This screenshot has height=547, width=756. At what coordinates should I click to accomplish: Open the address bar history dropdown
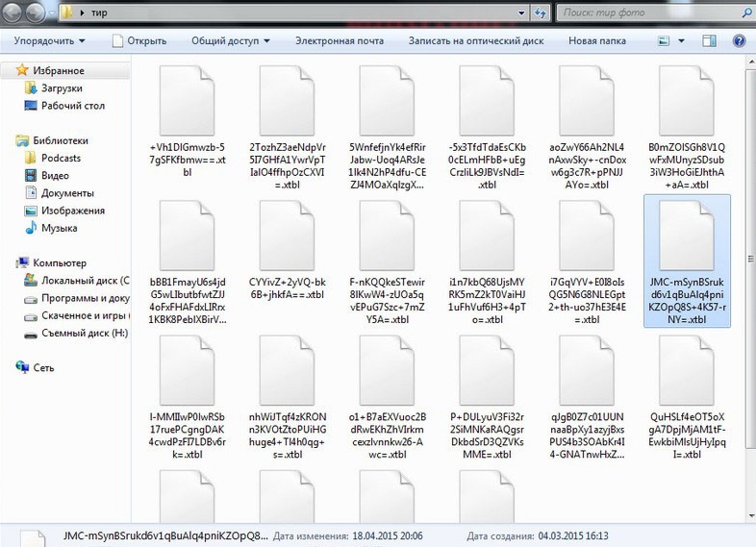tap(521, 13)
